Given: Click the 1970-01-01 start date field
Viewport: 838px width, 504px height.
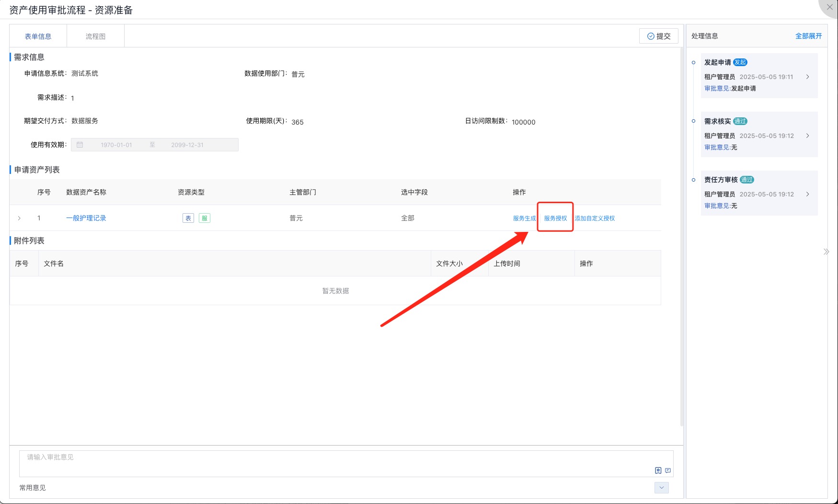Looking at the screenshot, I should point(116,145).
